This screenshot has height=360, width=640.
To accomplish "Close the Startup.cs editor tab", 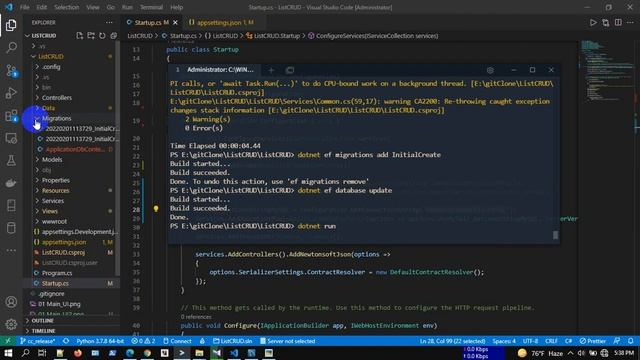I will 176,22.
